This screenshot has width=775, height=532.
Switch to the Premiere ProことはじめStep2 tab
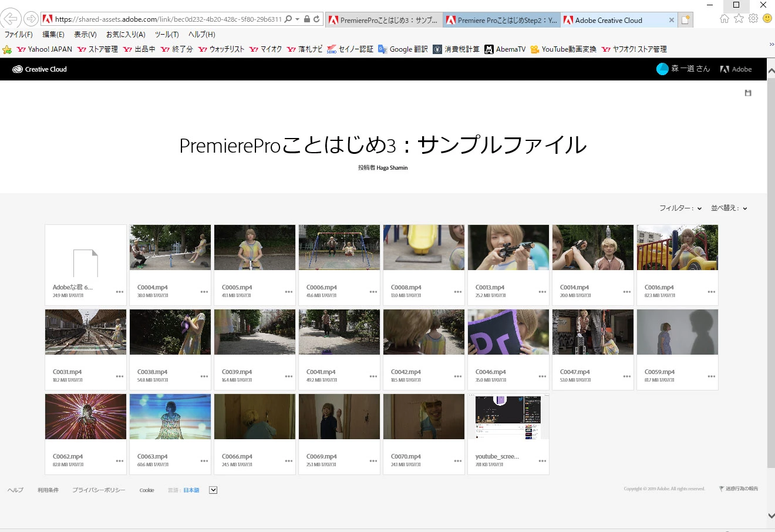(x=502, y=20)
